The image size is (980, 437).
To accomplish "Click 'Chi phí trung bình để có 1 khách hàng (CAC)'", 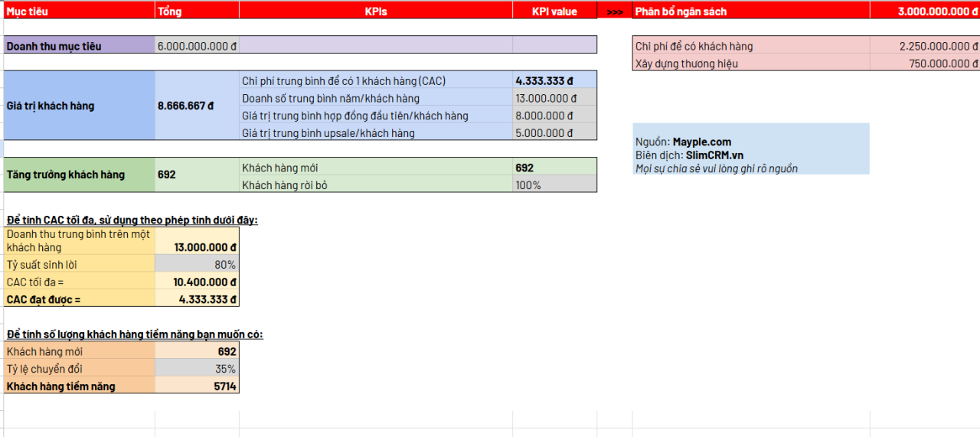I will [x=376, y=80].
